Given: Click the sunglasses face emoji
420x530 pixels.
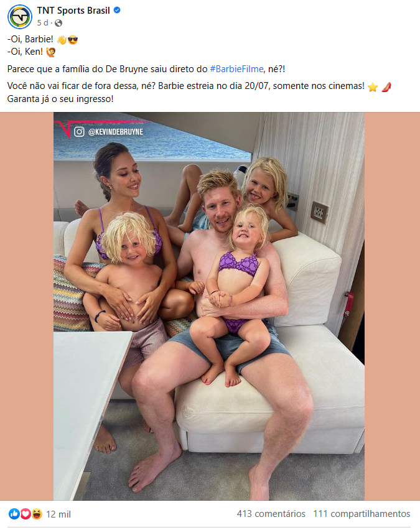Looking at the screenshot, I should click(73, 40).
